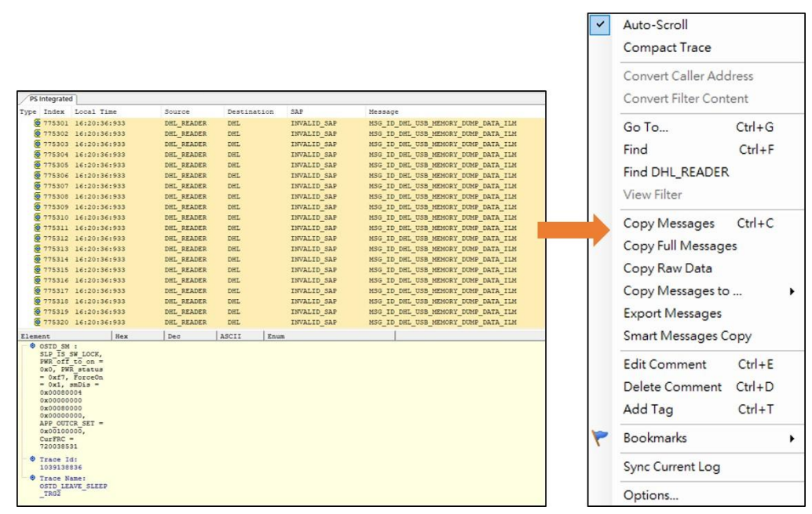Choose Go To... in the menu
Image resolution: width=812 pixels, height=514 pixels.
pos(646,127)
